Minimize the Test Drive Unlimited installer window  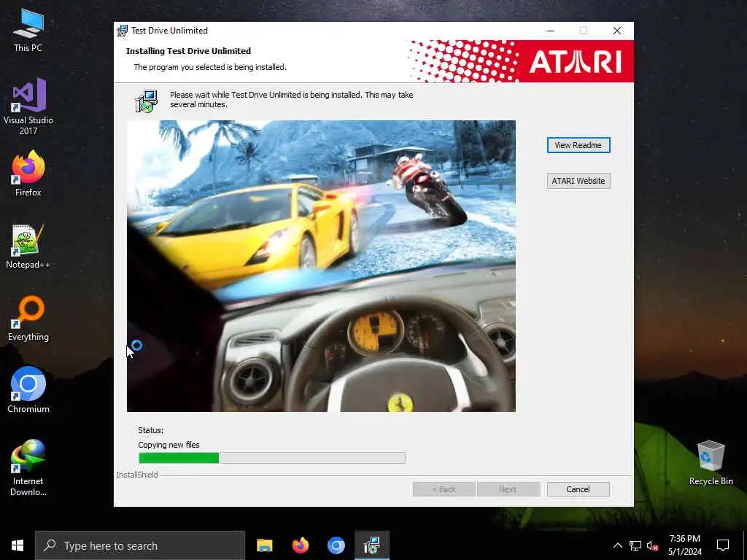point(551,31)
